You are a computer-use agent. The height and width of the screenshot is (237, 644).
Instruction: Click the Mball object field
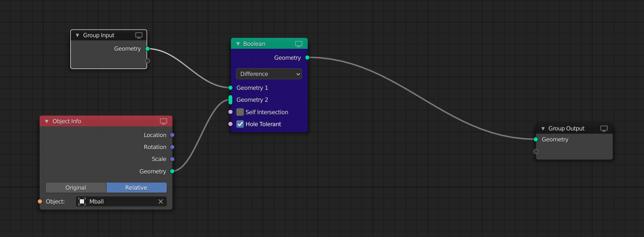tap(121, 202)
